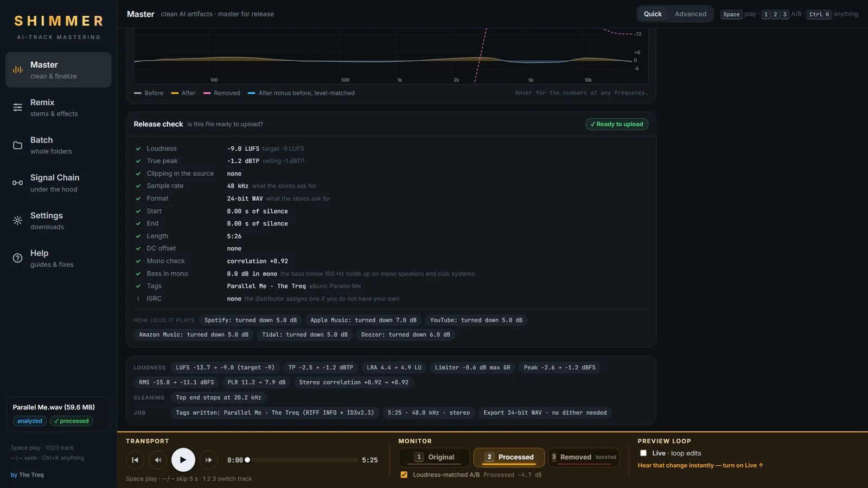Switch to Quick mode tab
The width and height of the screenshot is (868, 488).
click(653, 14)
